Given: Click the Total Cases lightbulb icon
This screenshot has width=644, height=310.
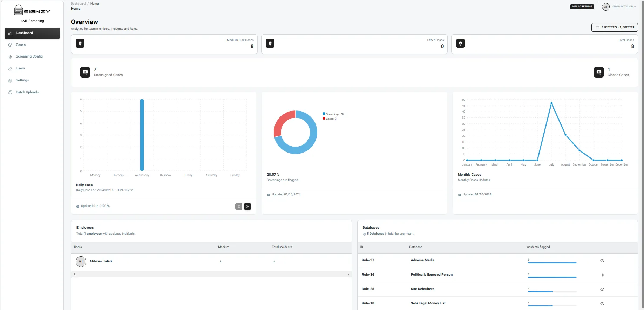Looking at the screenshot, I should [x=460, y=43].
